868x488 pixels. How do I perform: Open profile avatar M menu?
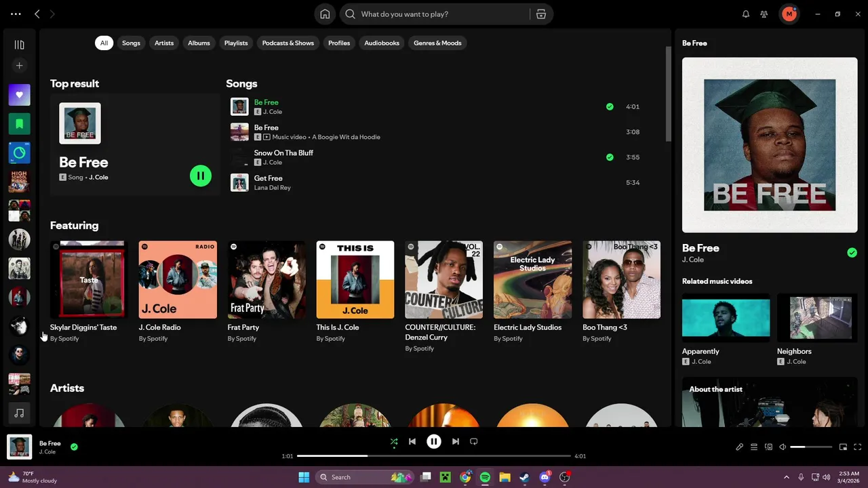coord(789,14)
